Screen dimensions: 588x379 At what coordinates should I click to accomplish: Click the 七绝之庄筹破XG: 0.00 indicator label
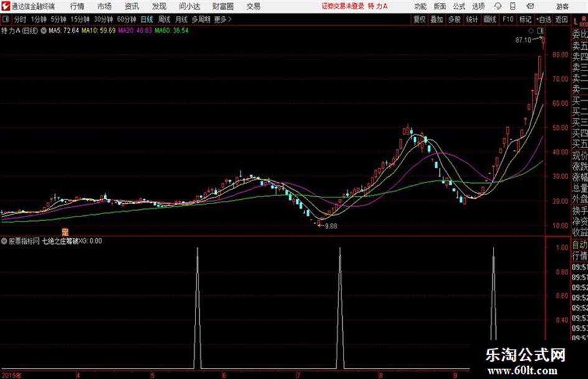coord(72,241)
